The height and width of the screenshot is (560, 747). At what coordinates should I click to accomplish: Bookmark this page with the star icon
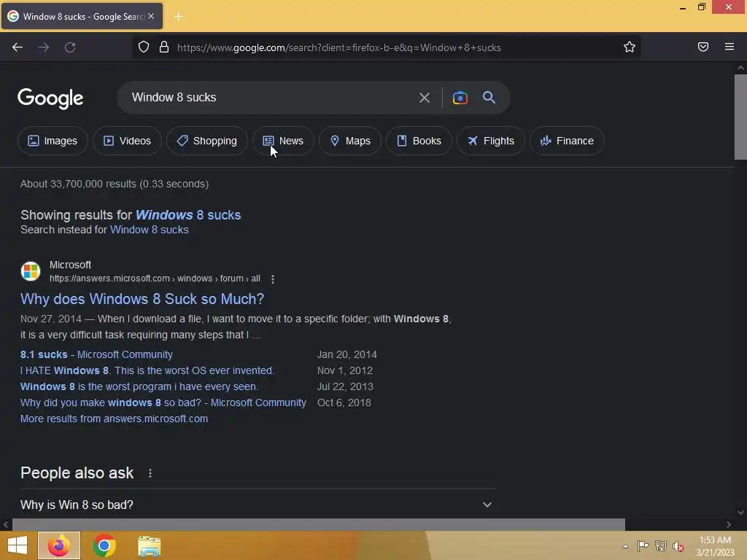click(x=630, y=47)
